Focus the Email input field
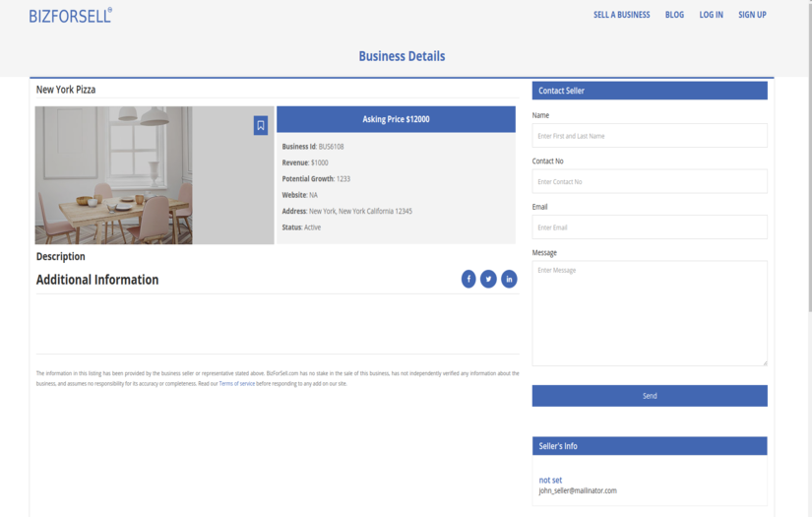The width and height of the screenshot is (812, 517). click(x=650, y=227)
